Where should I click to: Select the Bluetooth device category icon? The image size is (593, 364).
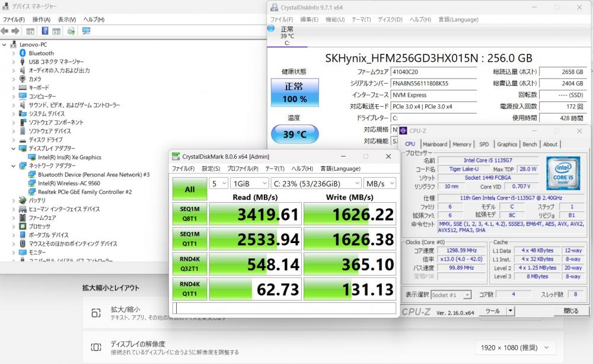pos(23,53)
